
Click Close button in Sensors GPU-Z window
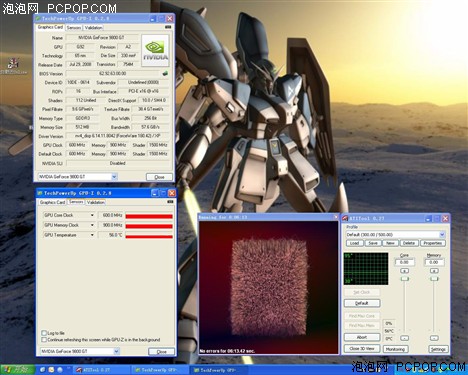[x=161, y=352]
